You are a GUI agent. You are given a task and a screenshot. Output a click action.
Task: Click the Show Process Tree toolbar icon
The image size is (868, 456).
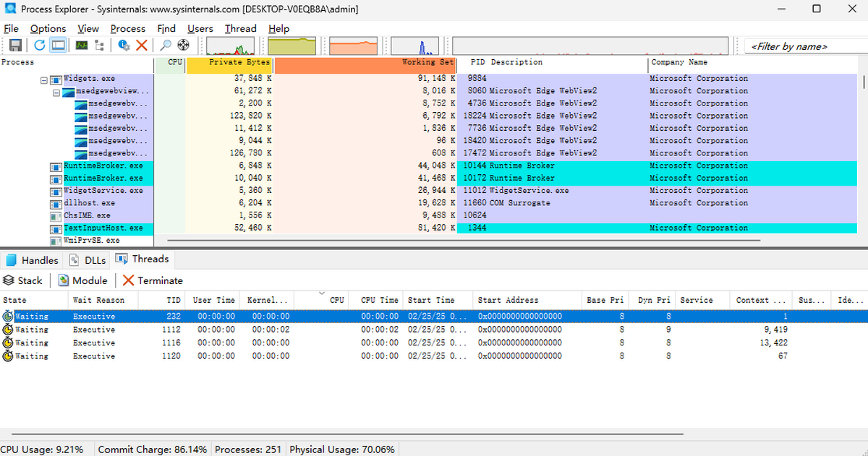pyautogui.click(x=99, y=45)
